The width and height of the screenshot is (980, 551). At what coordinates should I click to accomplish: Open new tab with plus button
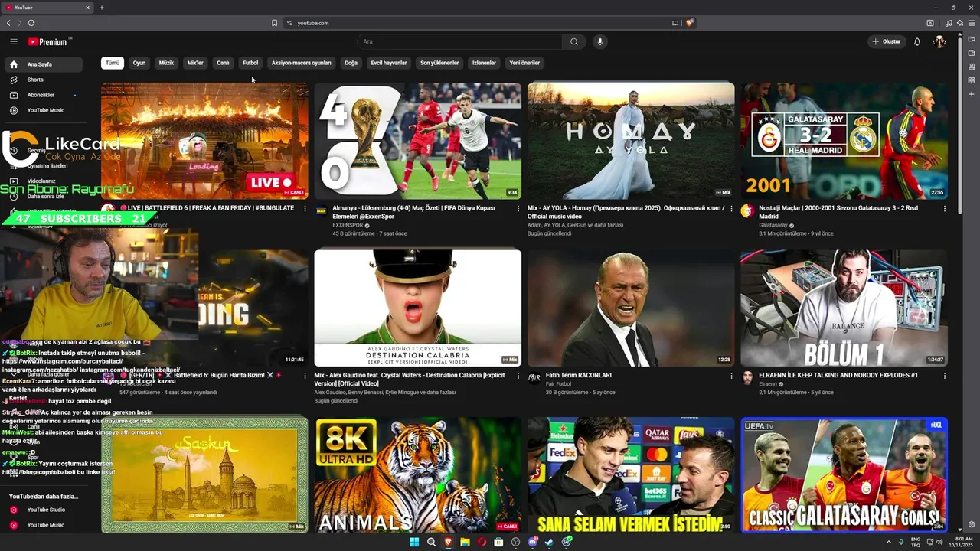click(102, 8)
